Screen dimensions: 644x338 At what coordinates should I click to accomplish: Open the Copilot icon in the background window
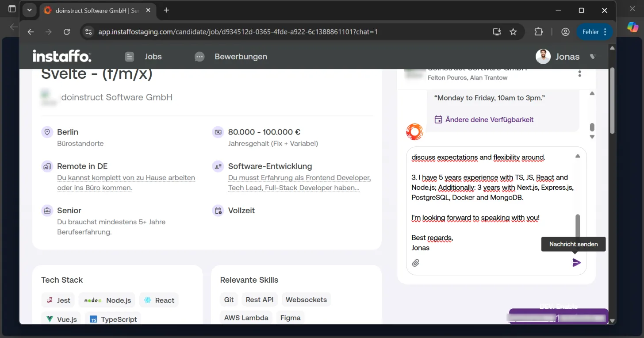tap(633, 27)
